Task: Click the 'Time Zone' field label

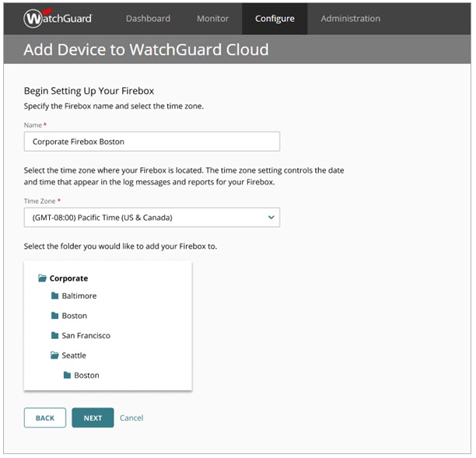Action: tap(40, 201)
